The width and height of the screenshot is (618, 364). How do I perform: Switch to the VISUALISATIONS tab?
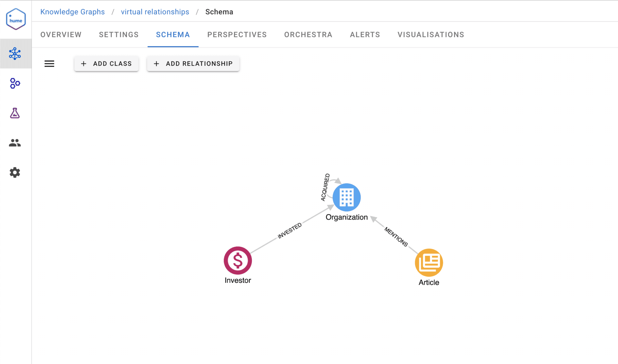point(431,34)
